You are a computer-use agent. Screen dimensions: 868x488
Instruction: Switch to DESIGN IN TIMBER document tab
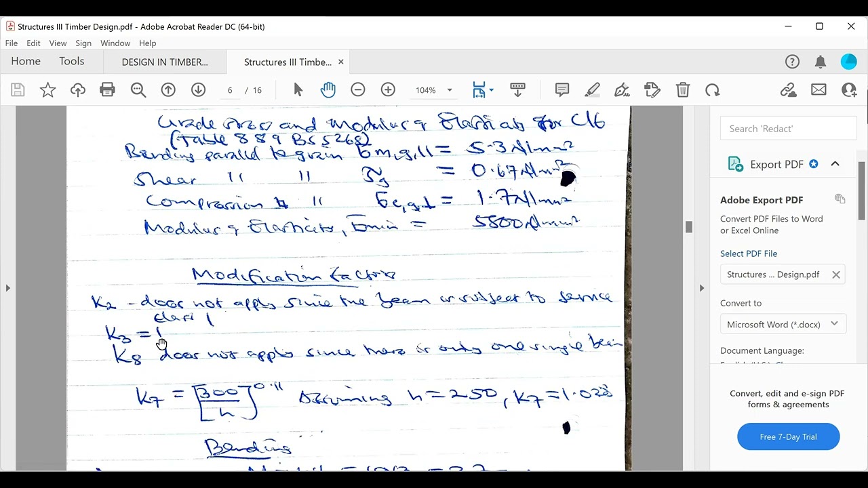[165, 62]
